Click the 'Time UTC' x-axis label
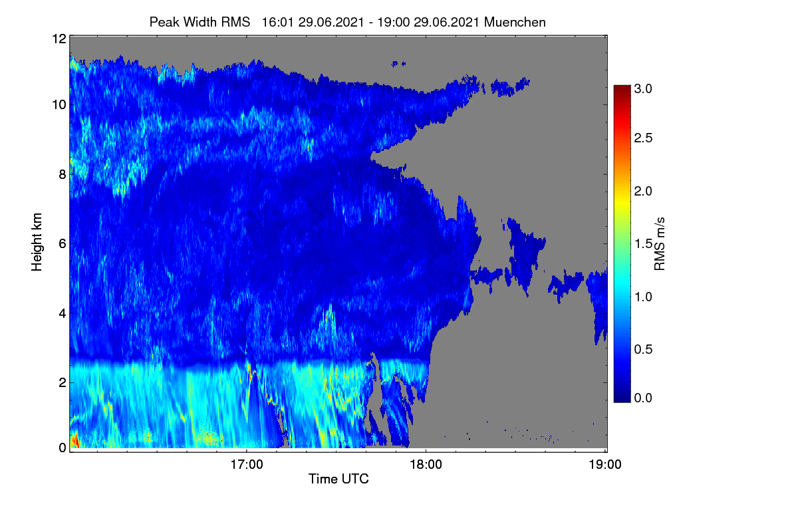798x532 pixels. [338, 479]
